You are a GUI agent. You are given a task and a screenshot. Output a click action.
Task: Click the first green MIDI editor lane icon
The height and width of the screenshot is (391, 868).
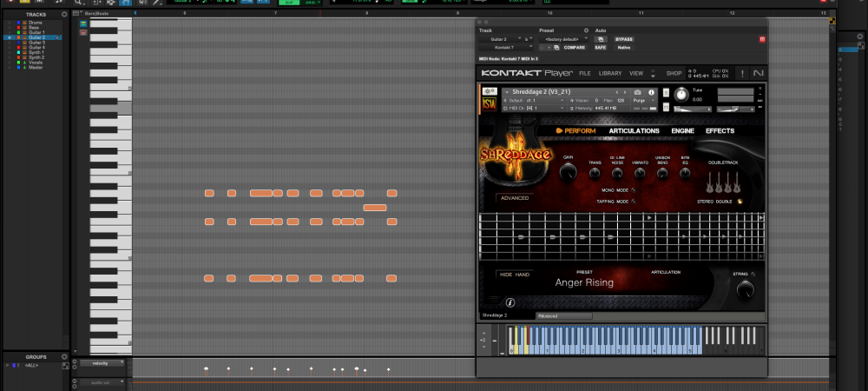[83, 23]
